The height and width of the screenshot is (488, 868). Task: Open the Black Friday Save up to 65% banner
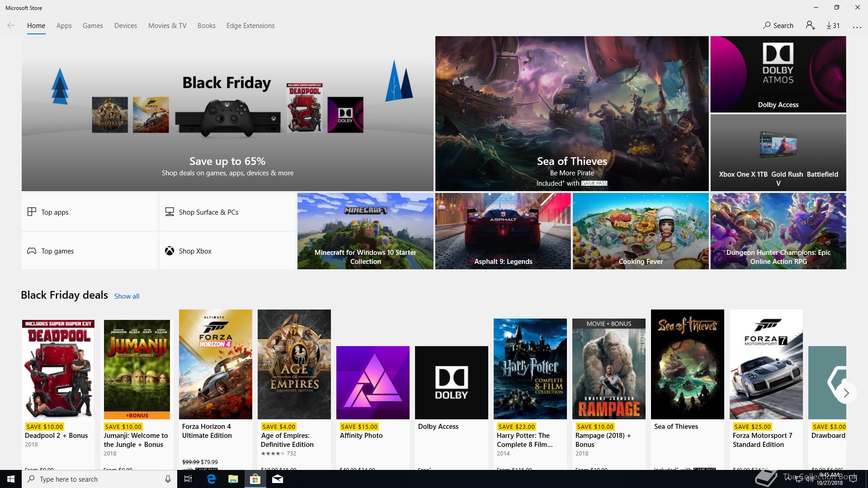(x=227, y=113)
